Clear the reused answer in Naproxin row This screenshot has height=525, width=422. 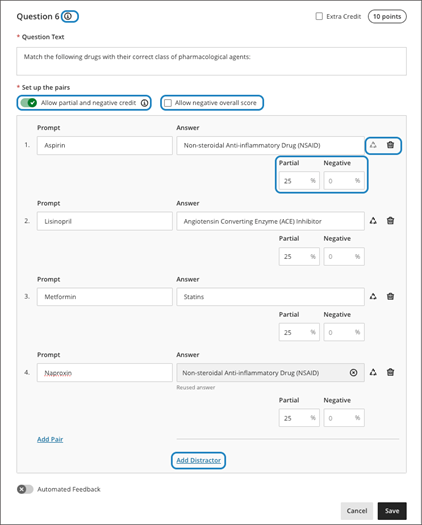tap(353, 373)
